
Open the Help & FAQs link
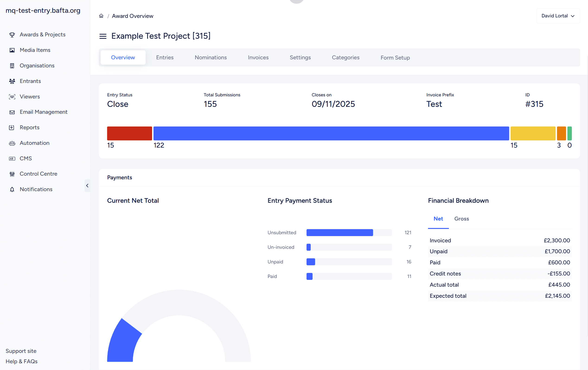click(x=22, y=361)
